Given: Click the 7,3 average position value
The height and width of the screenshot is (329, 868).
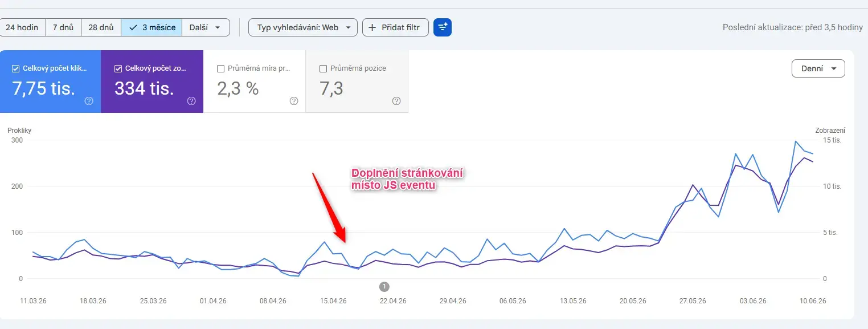Looking at the screenshot, I should (x=331, y=88).
